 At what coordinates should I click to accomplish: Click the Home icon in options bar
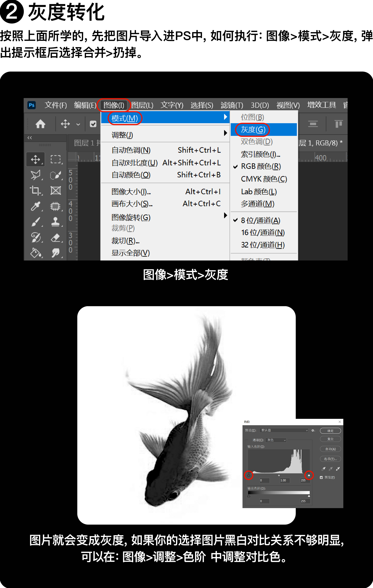coord(41,124)
